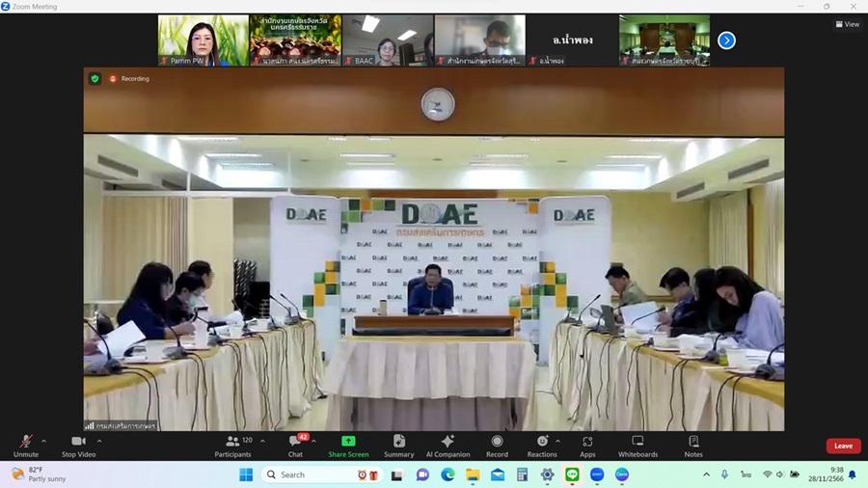Image resolution: width=868 pixels, height=488 pixels.
Task: Open Task View in taskbar
Action: (397, 474)
